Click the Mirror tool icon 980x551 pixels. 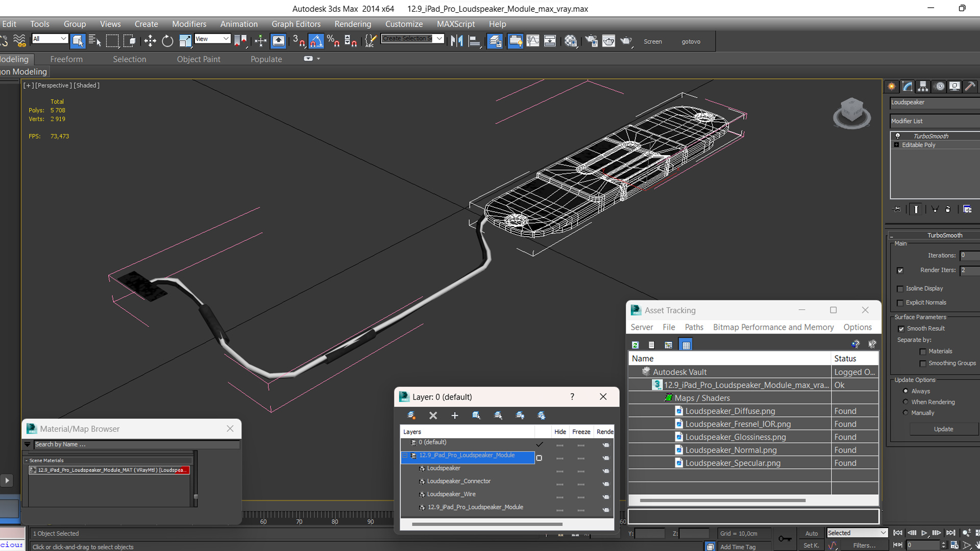click(457, 41)
